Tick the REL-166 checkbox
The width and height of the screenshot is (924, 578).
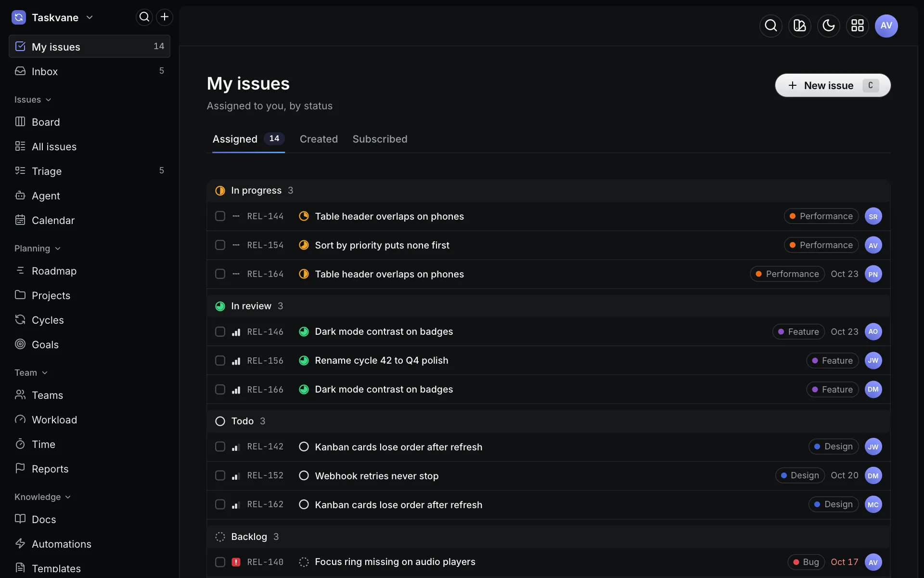220,390
